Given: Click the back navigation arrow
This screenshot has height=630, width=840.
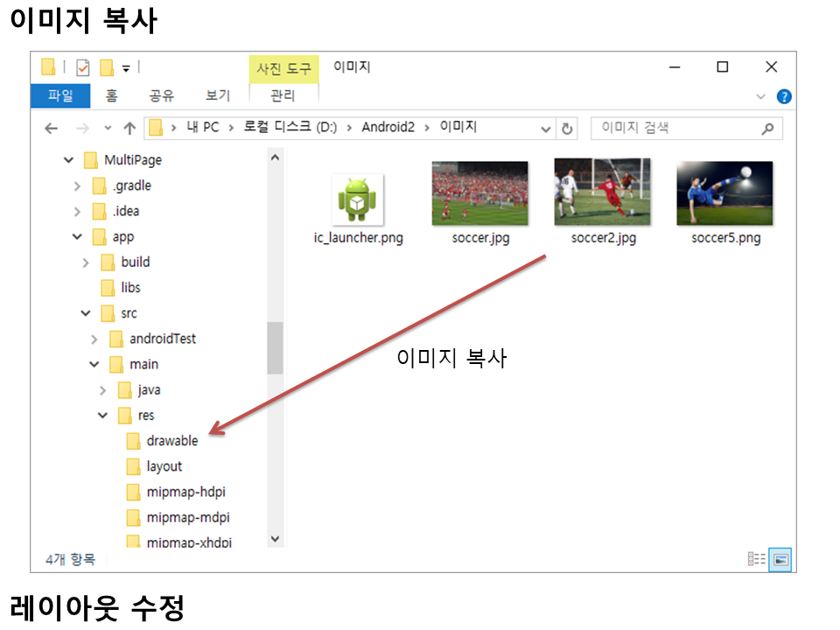Looking at the screenshot, I should [x=51, y=128].
